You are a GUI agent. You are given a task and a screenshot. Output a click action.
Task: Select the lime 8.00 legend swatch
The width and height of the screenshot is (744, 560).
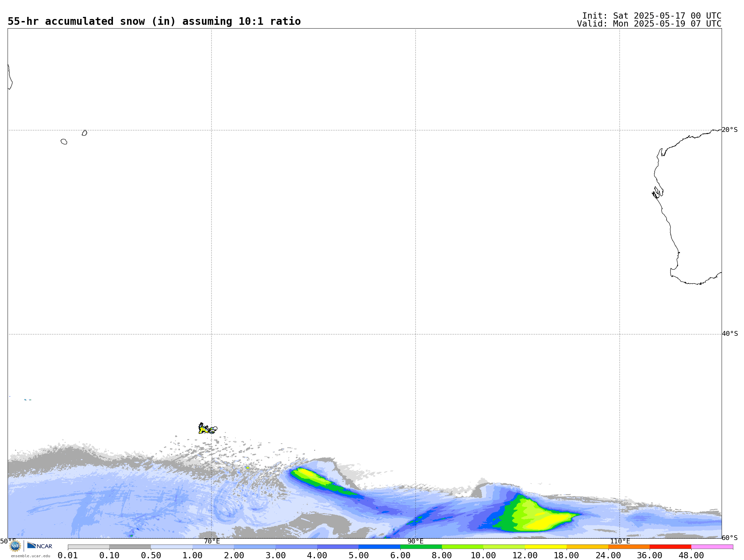463,547
